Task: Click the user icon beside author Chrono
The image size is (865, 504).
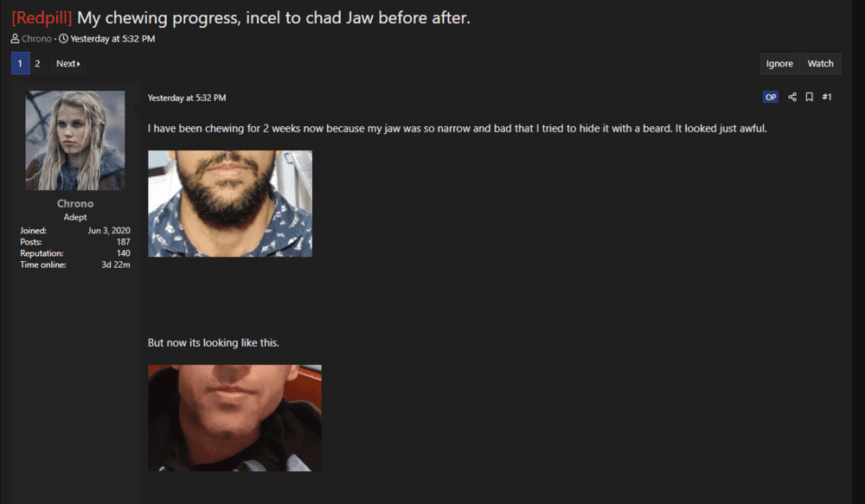Action: [x=15, y=39]
